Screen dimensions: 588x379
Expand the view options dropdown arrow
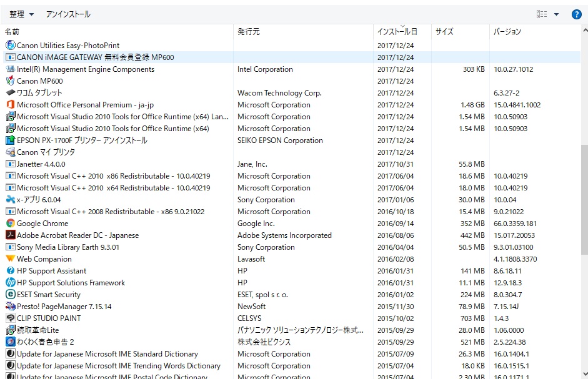[x=556, y=14]
